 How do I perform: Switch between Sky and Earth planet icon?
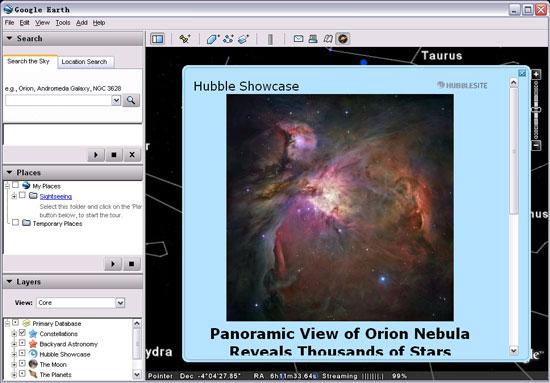343,39
